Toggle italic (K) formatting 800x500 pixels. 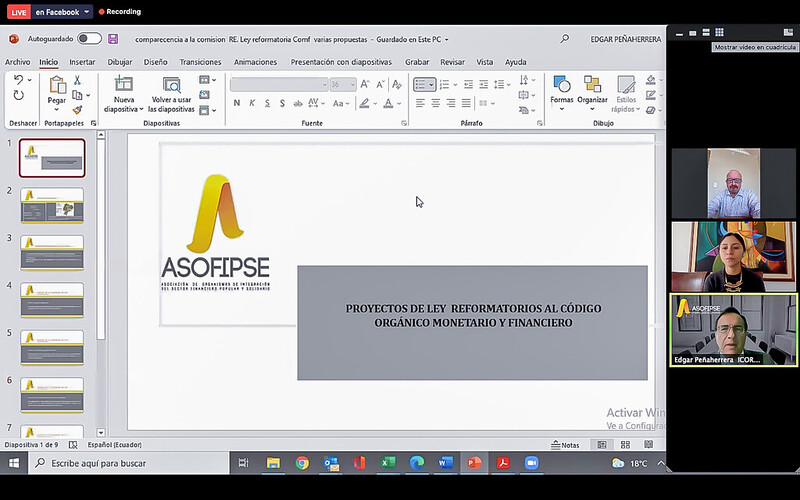[x=252, y=103]
